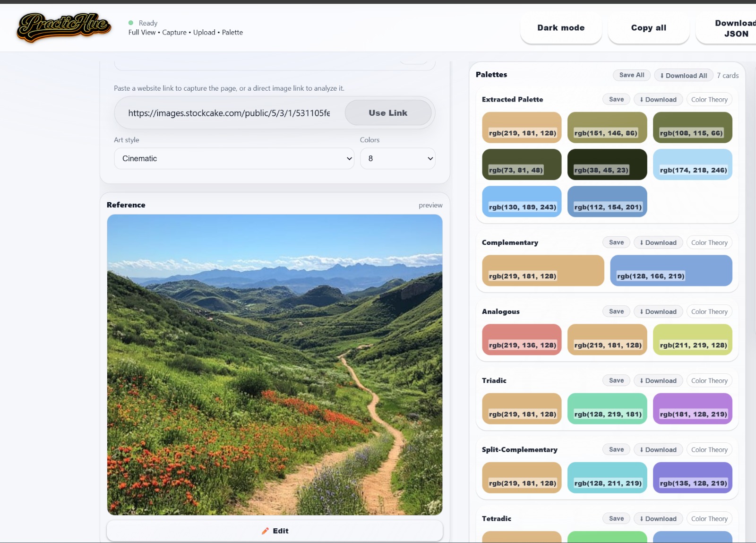This screenshot has height=543, width=756.
Task: Click the pencil Edit button below the image
Action: click(275, 531)
